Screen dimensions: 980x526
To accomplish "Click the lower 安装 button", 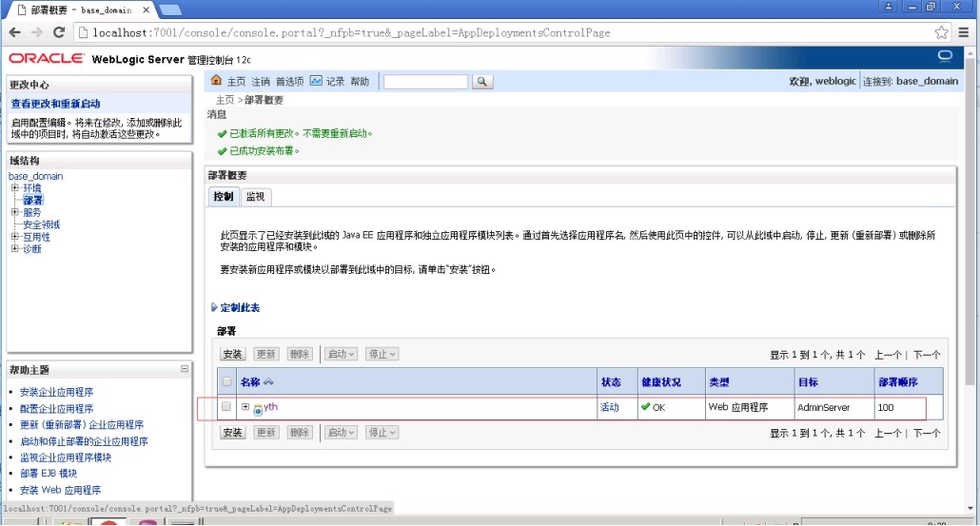I will coord(232,432).
